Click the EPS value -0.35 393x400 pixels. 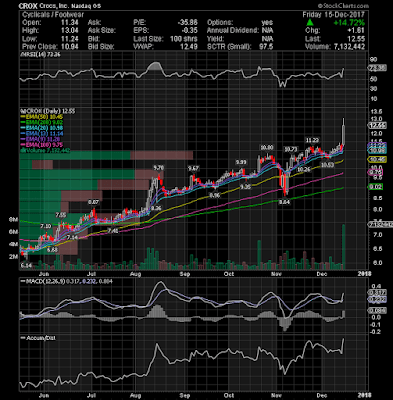[x=190, y=31]
